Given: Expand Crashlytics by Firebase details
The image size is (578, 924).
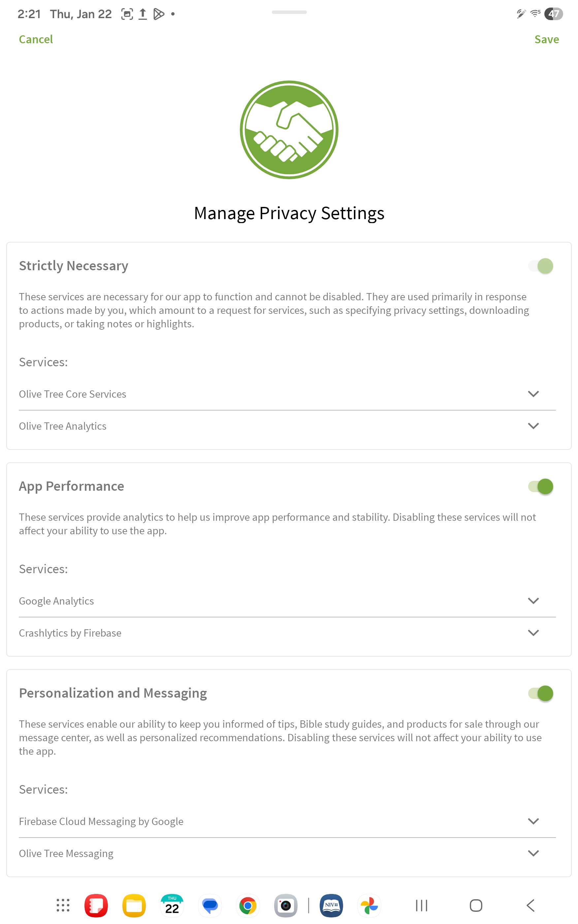Looking at the screenshot, I should [x=533, y=633].
